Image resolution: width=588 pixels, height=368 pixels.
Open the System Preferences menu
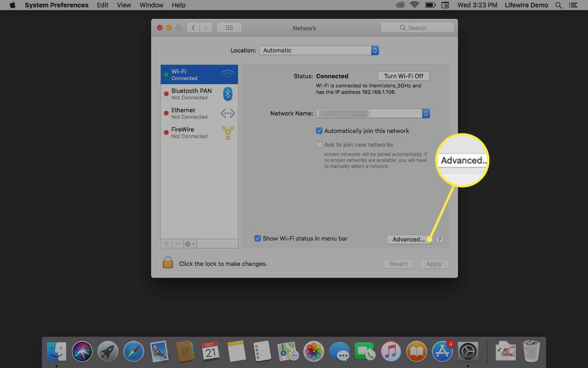(x=57, y=5)
